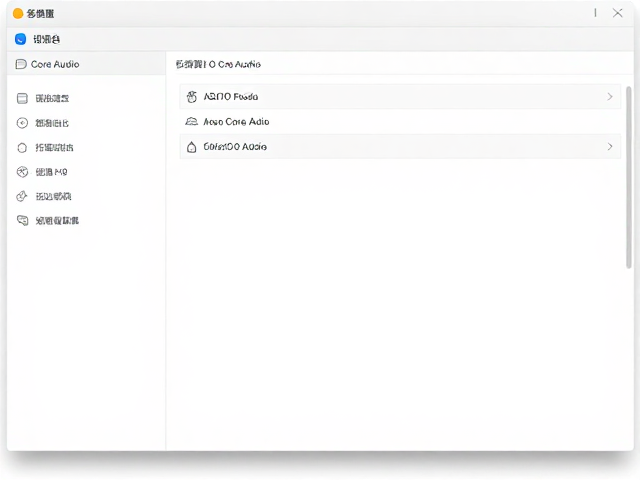
Task: Click the hand icon beside the Feedo row
Action: pos(191,97)
